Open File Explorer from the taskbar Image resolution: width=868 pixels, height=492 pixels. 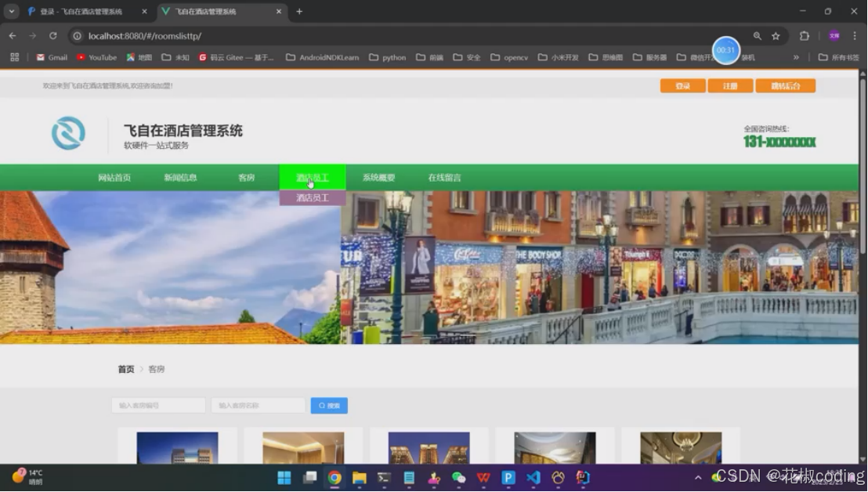(x=358, y=477)
